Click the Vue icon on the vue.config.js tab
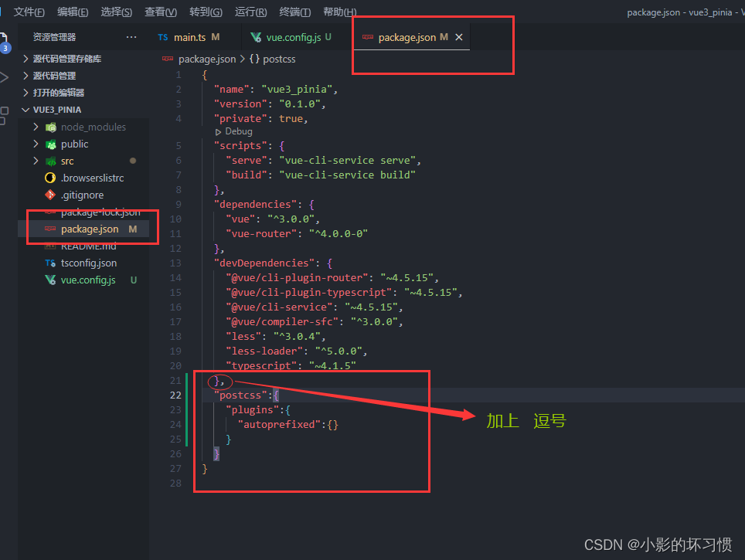745x560 pixels. pos(255,36)
